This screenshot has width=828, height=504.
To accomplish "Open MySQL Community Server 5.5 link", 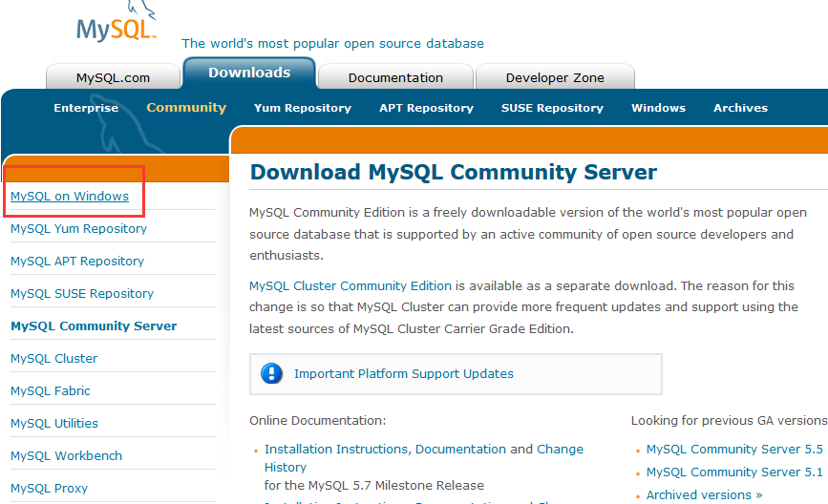I will pyautogui.click(x=734, y=450).
